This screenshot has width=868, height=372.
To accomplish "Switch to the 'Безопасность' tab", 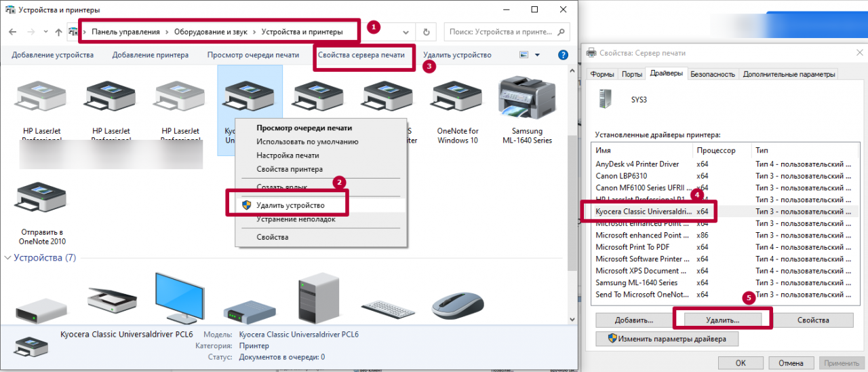I will click(713, 74).
